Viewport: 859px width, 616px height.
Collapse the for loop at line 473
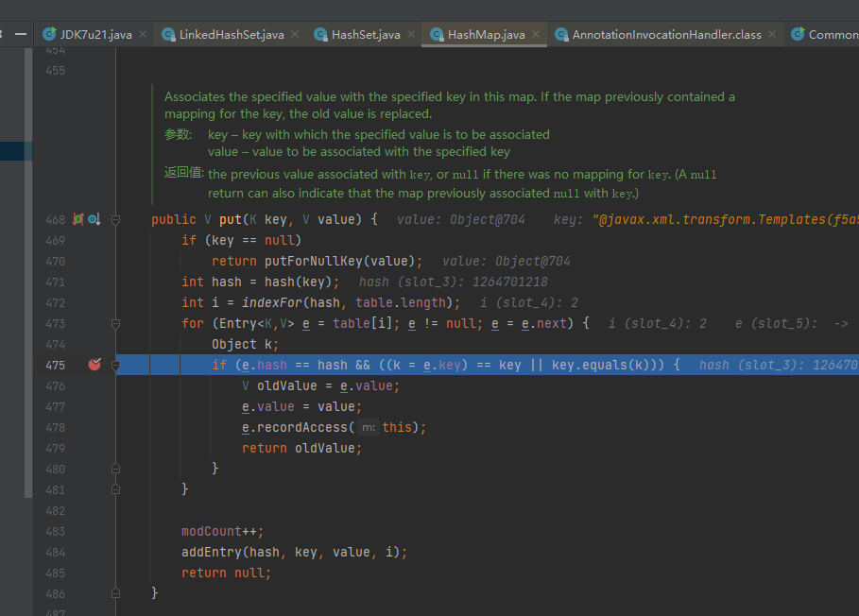click(x=115, y=323)
